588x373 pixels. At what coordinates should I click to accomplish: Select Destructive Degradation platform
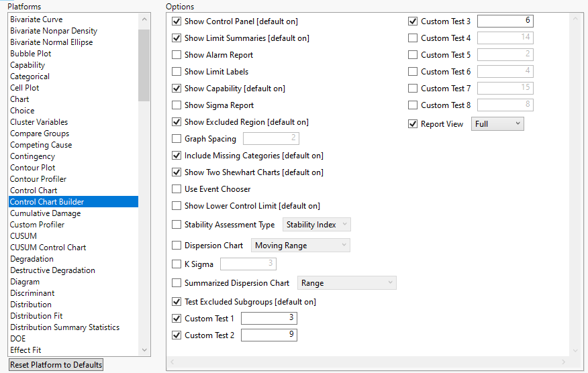52,270
